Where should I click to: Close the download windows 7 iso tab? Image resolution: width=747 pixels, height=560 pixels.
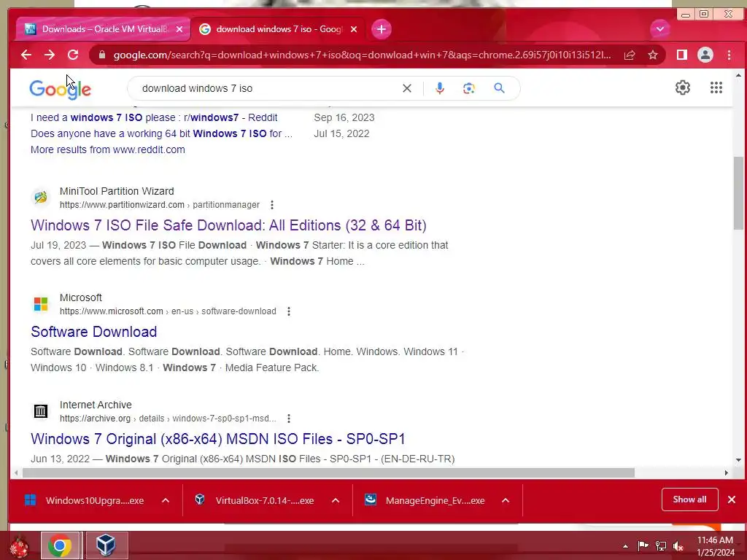354,29
